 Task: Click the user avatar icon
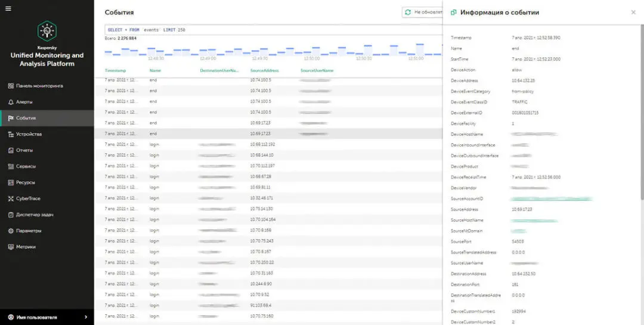pyautogui.click(x=11, y=317)
